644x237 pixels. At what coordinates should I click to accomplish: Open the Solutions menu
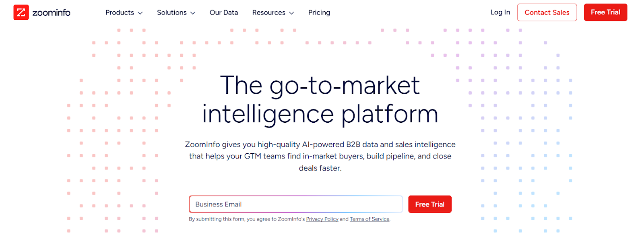click(172, 12)
